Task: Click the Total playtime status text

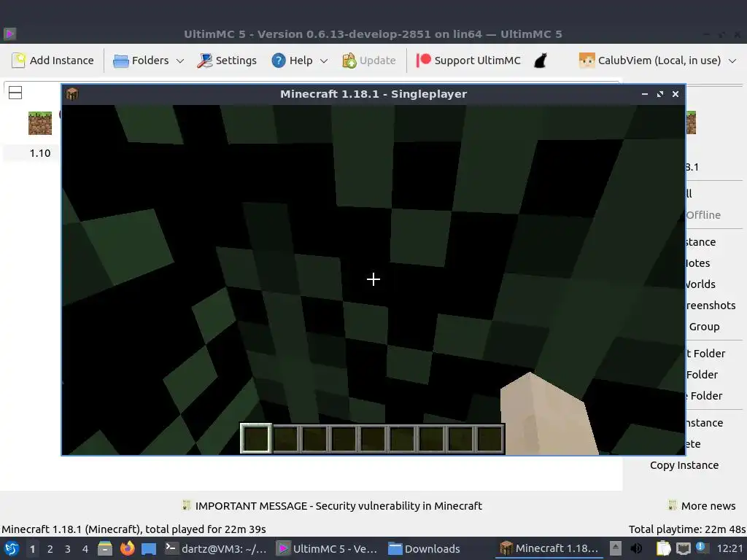Action: (x=687, y=529)
